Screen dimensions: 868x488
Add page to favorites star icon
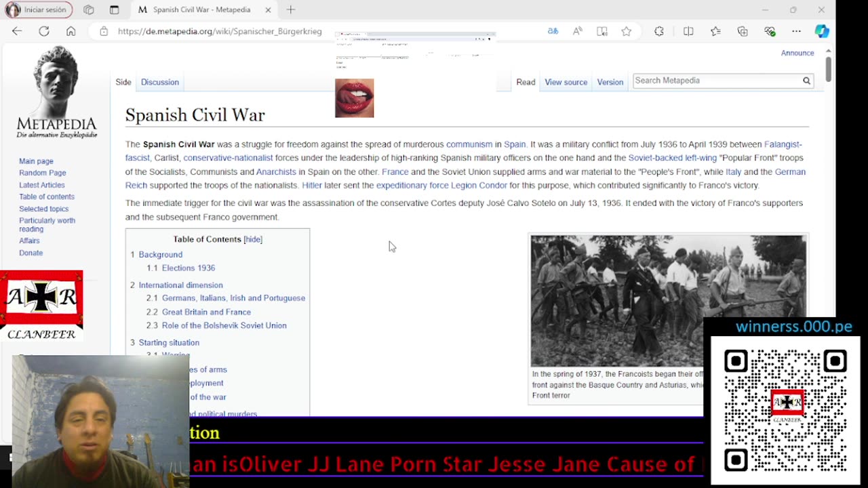point(626,31)
